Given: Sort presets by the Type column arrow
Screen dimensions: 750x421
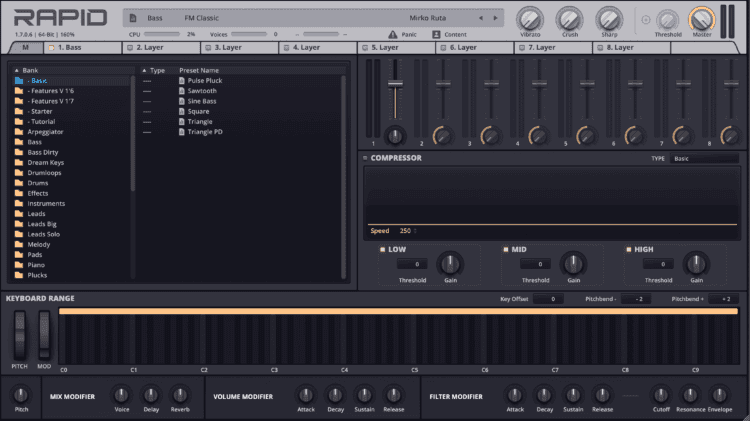Looking at the screenshot, I should tap(144, 70).
